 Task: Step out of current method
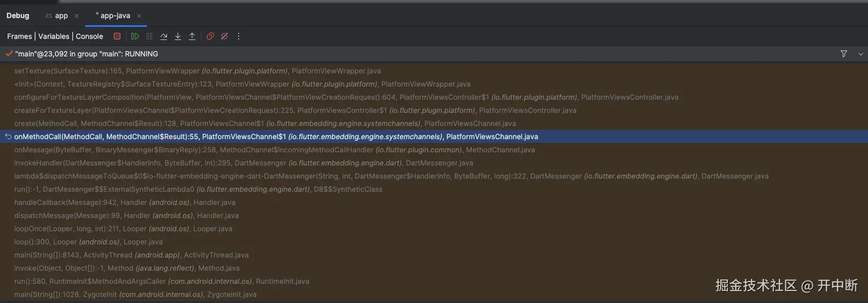pyautogui.click(x=192, y=36)
